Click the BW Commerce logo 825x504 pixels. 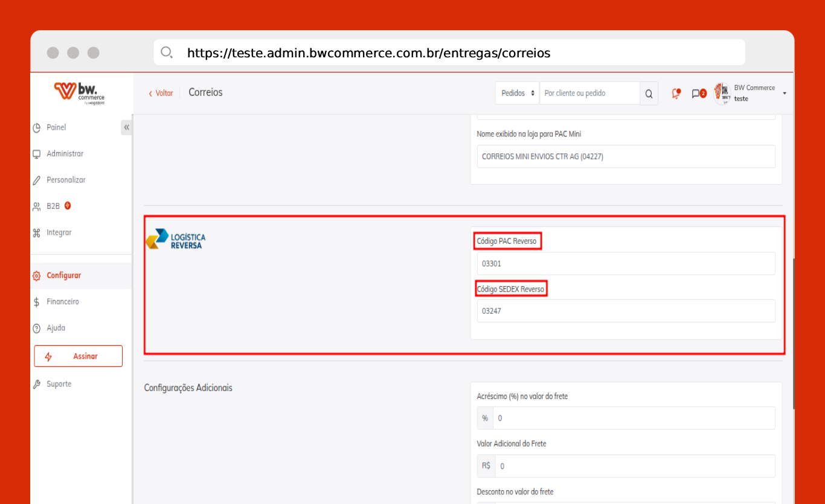tap(80, 93)
